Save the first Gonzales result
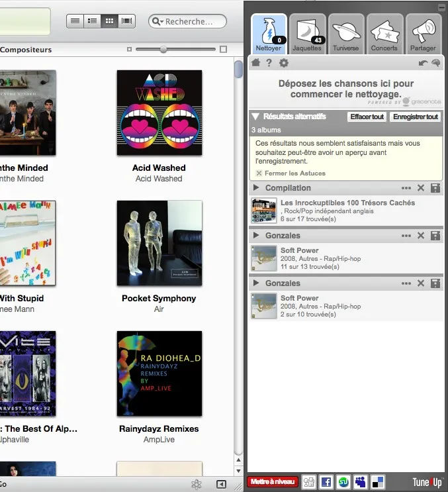Image resolution: width=448 pixels, height=492 pixels. coord(435,236)
